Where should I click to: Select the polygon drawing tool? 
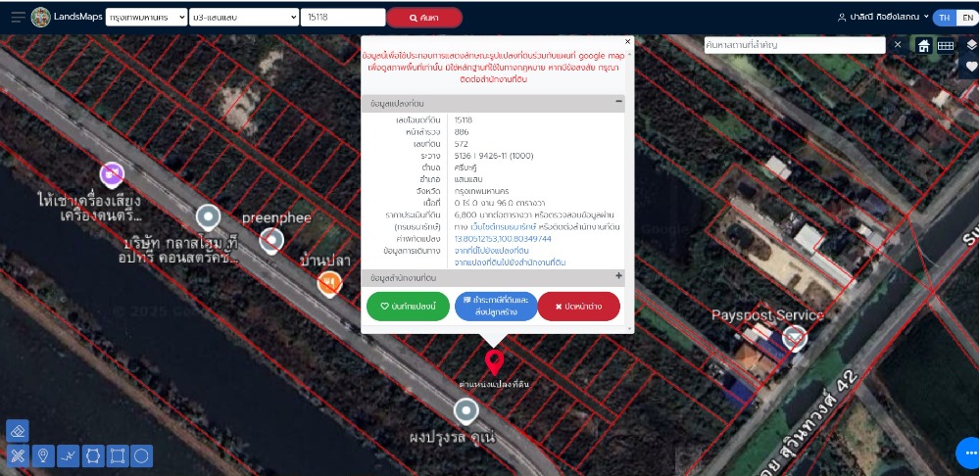pos(93,455)
